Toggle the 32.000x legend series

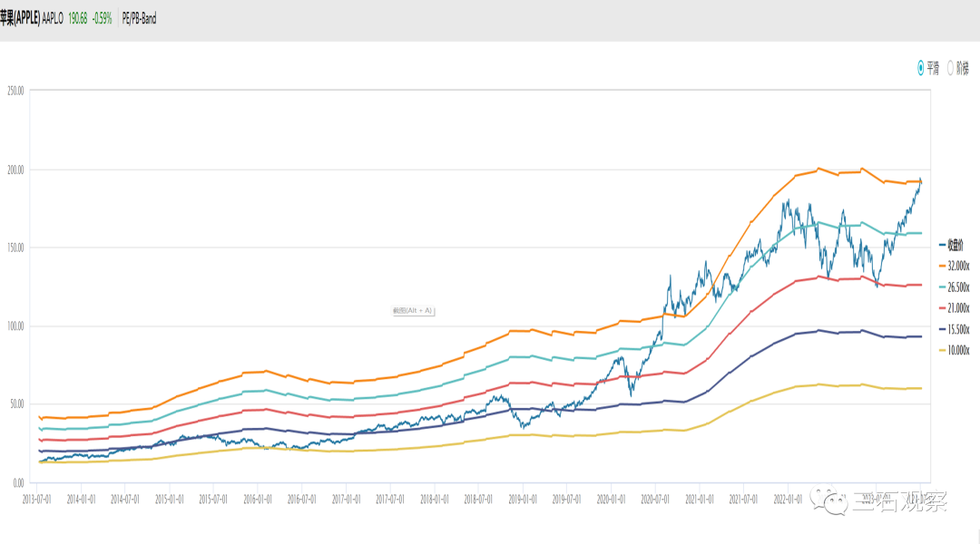pos(954,266)
